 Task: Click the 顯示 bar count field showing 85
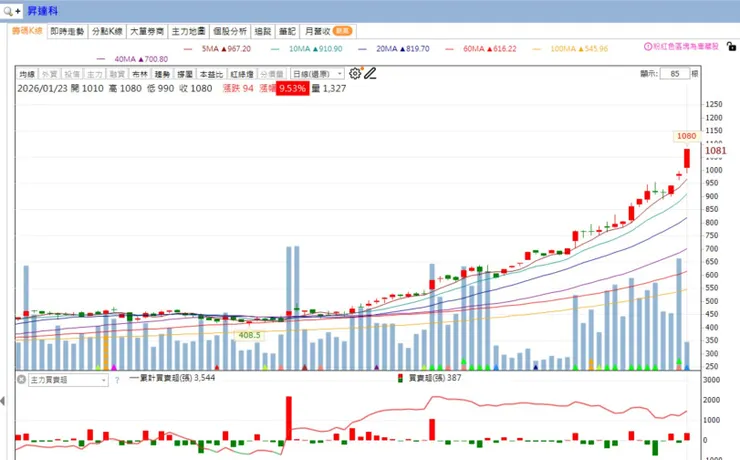pos(674,74)
